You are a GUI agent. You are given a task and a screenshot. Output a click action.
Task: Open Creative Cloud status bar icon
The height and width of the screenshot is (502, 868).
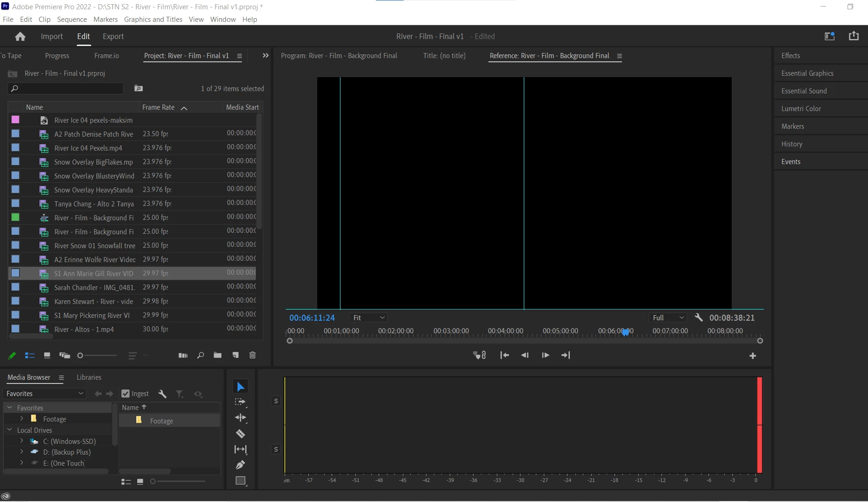pyautogui.click(x=6, y=496)
